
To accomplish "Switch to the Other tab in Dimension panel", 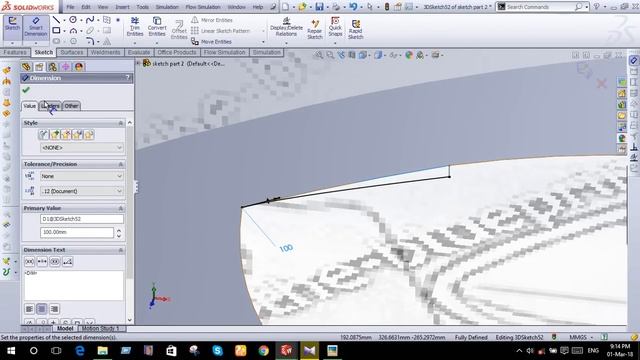I will pos(71,106).
